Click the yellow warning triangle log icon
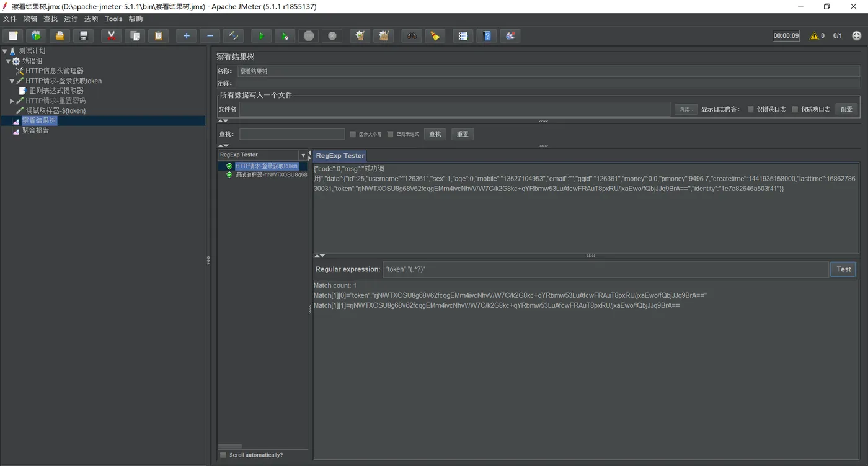 tap(814, 36)
